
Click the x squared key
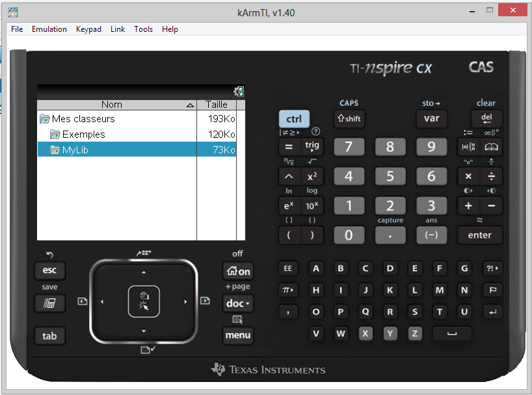tap(312, 176)
